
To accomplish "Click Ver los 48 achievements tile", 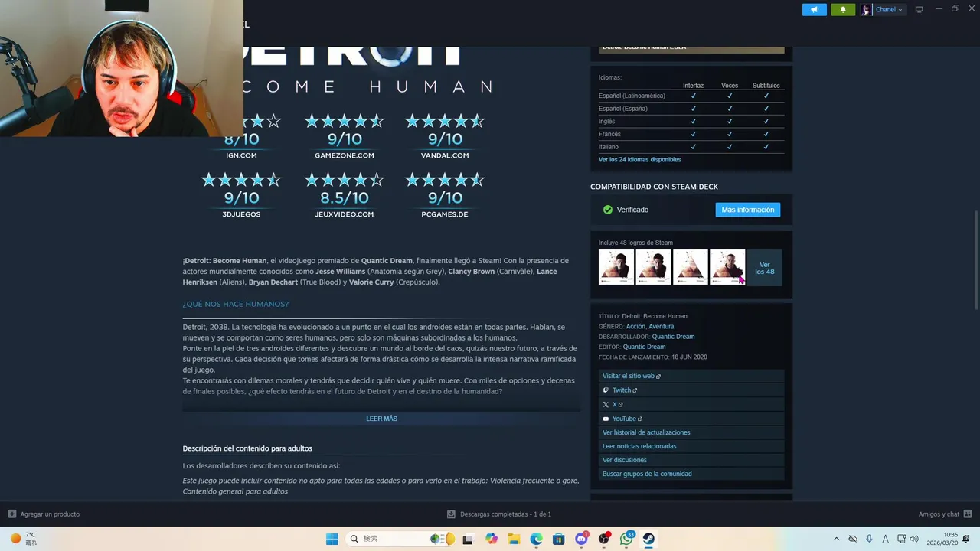I will (x=764, y=268).
